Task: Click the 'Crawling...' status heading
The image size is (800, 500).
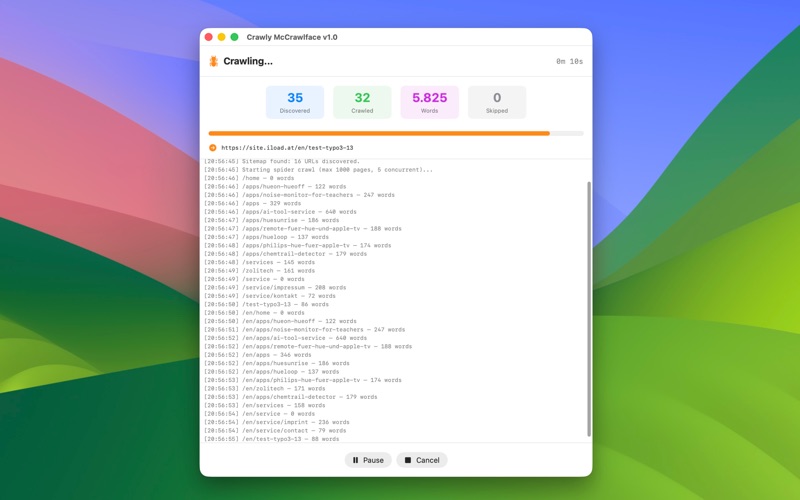Action: pos(248,61)
